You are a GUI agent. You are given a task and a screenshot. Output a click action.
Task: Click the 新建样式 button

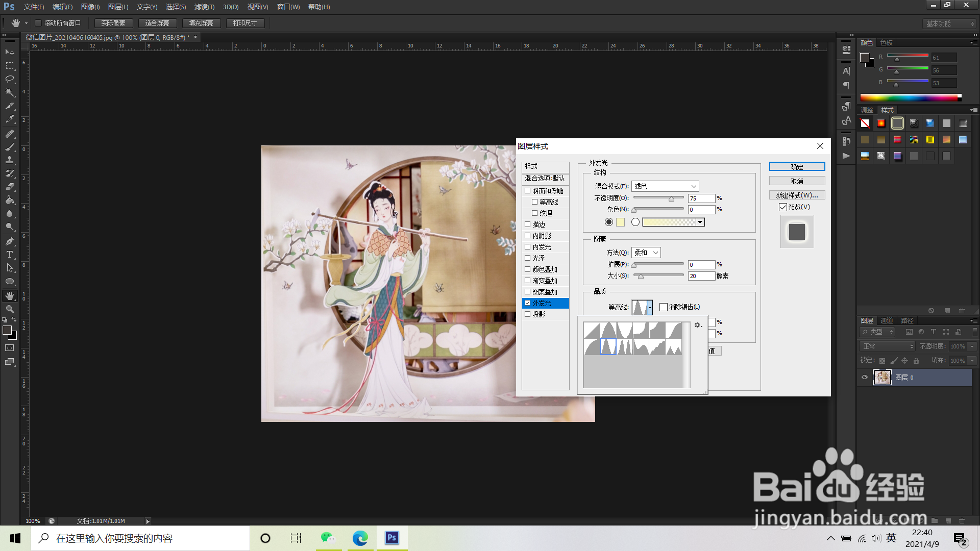(x=797, y=195)
